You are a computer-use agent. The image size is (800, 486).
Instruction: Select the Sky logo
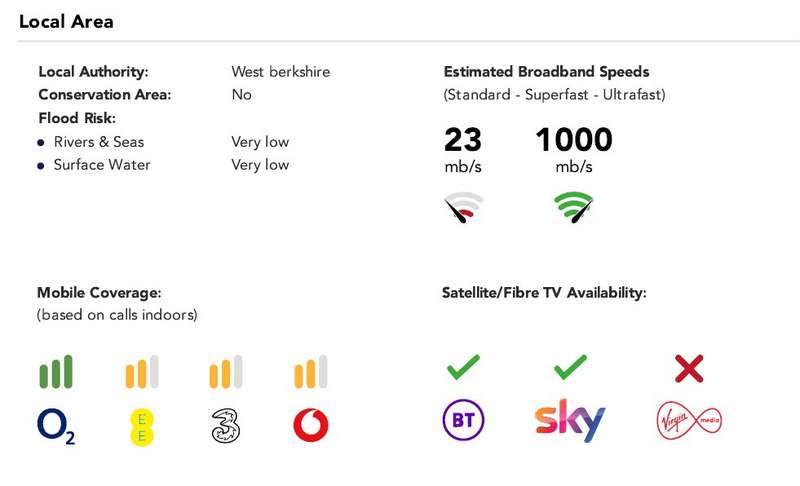pyautogui.click(x=570, y=421)
